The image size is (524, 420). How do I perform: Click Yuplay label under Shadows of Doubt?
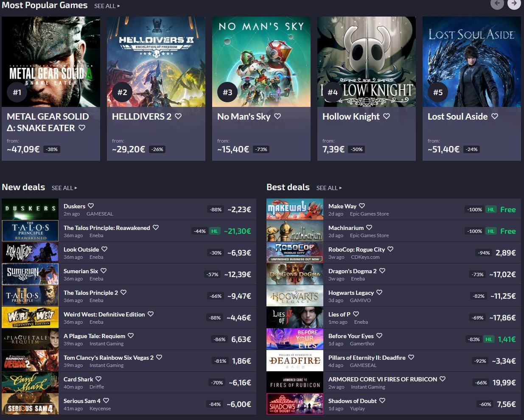point(357,409)
